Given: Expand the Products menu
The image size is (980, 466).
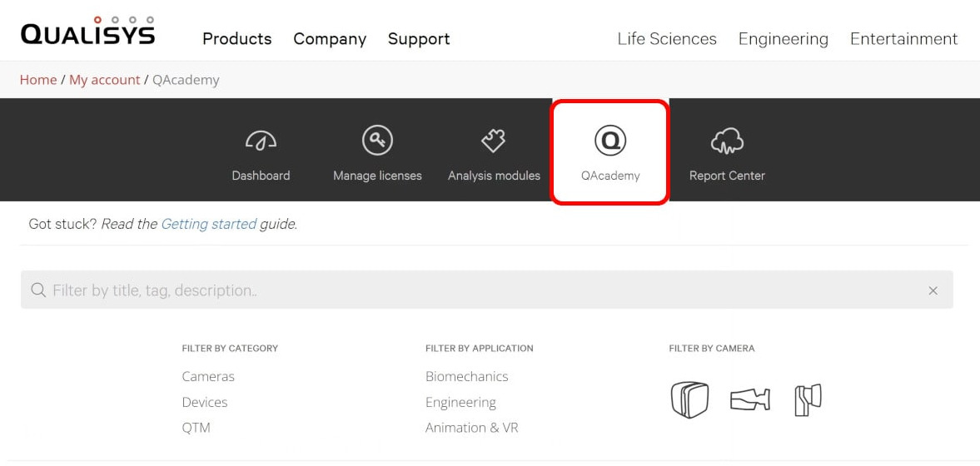Looking at the screenshot, I should [237, 39].
